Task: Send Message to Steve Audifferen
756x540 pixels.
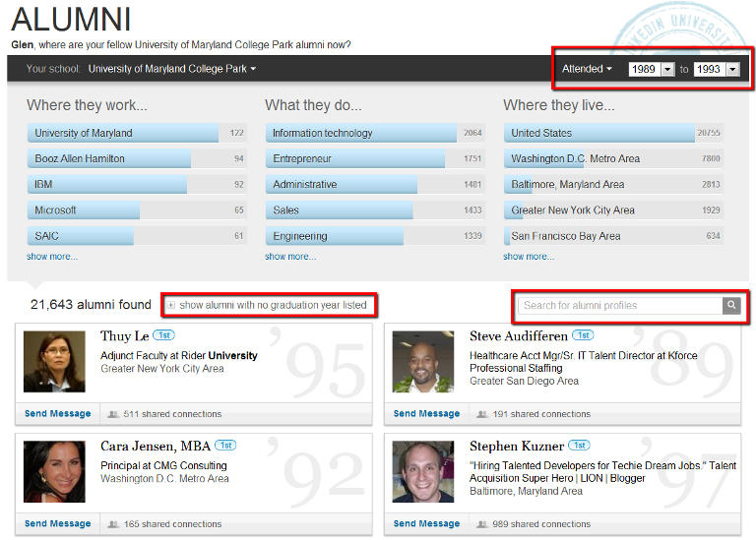Action: 426,414
